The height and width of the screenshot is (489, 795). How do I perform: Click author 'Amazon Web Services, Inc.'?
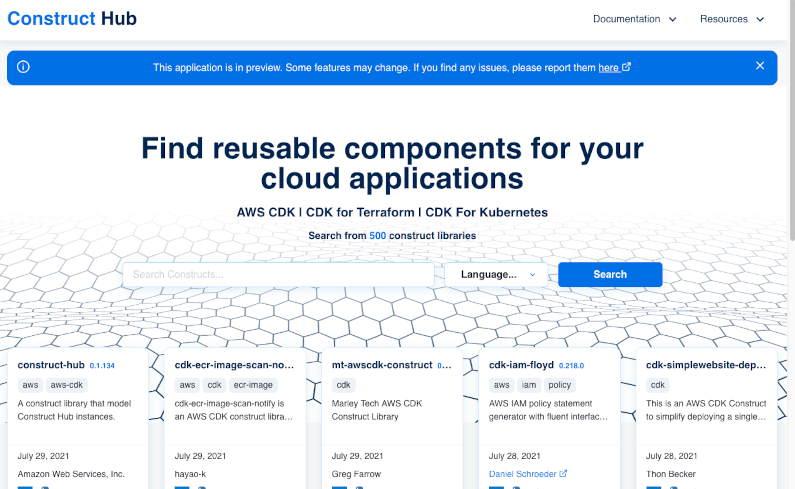point(71,474)
